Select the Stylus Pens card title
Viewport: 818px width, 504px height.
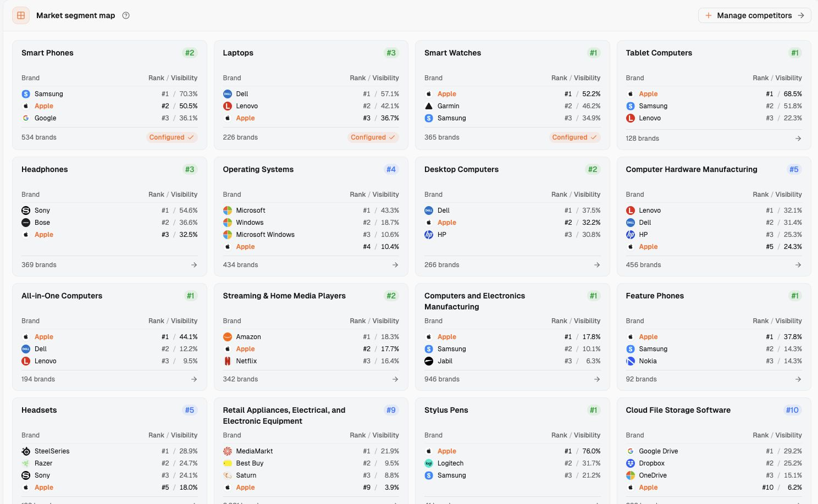click(446, 410)
